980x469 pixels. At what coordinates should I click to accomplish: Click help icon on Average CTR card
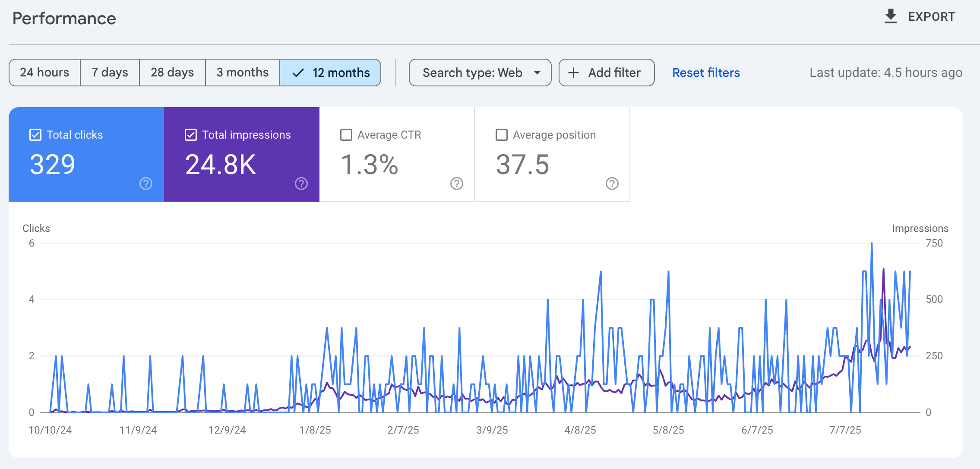point(457,184)
